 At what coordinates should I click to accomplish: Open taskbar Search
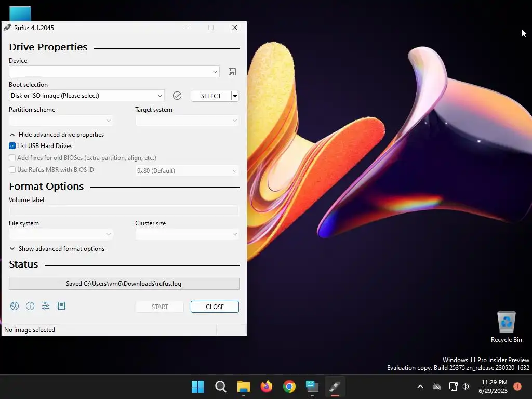220,387
